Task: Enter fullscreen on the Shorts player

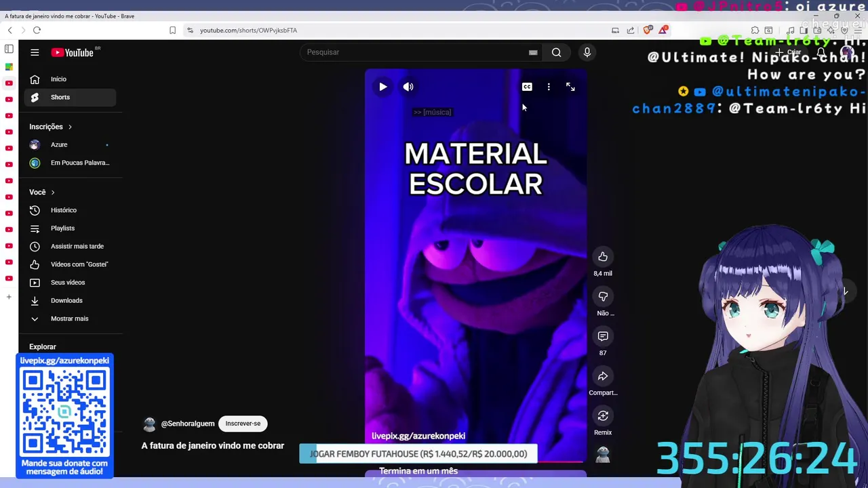Action: pos(570,87)
